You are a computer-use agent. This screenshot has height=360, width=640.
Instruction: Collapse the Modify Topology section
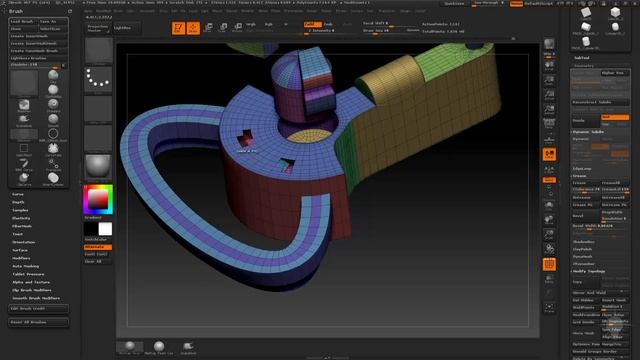click(x=589, y=271)
